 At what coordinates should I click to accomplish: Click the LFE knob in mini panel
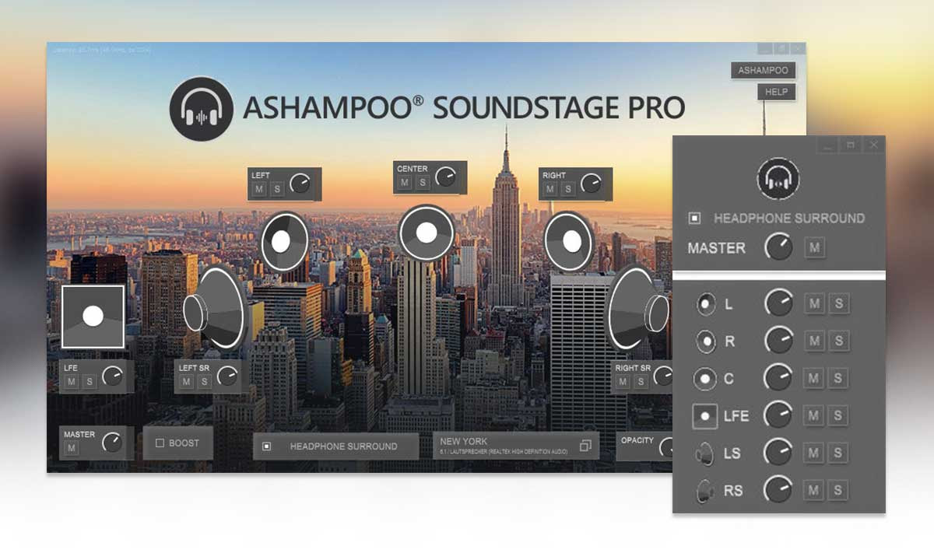pyautogui.click(x=778, y=415)
